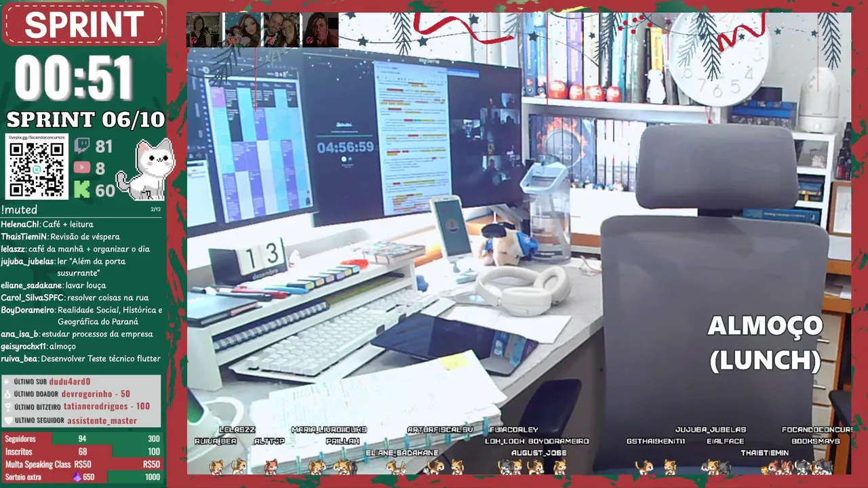Click the money bag icon by Último Doador

point(7,394)
